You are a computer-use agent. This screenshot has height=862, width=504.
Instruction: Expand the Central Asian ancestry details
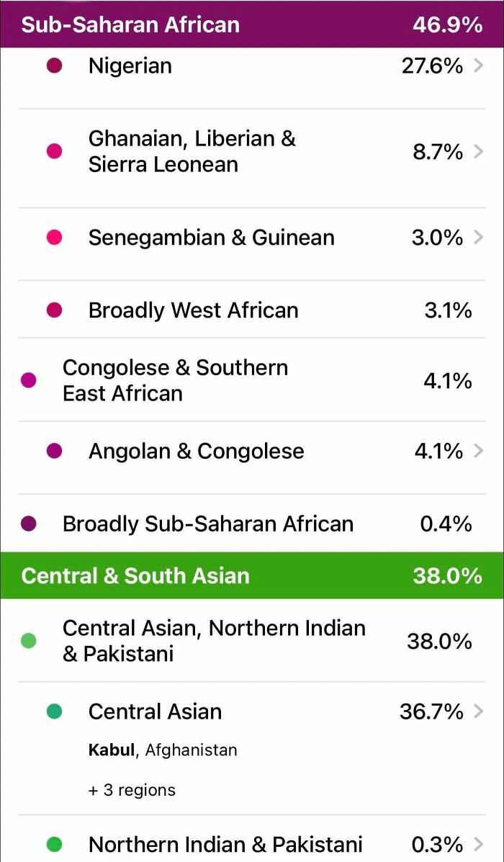coord(480,711)
